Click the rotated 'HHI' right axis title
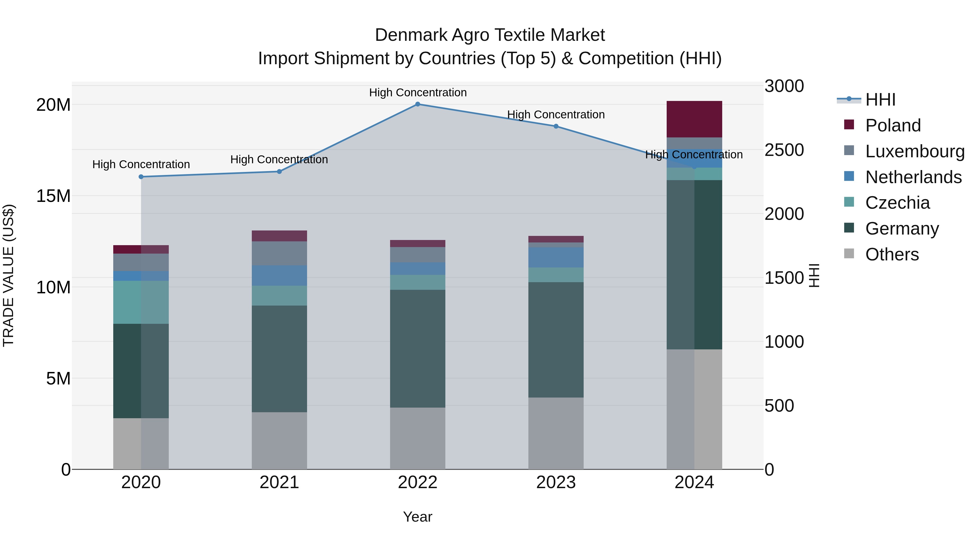 coord(814,275)
